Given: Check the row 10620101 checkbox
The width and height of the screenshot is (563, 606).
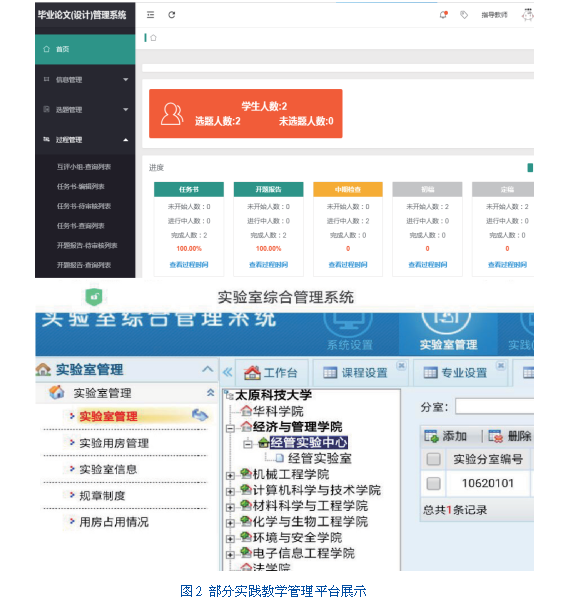Looking at the screenshot, I should point(433,483).
